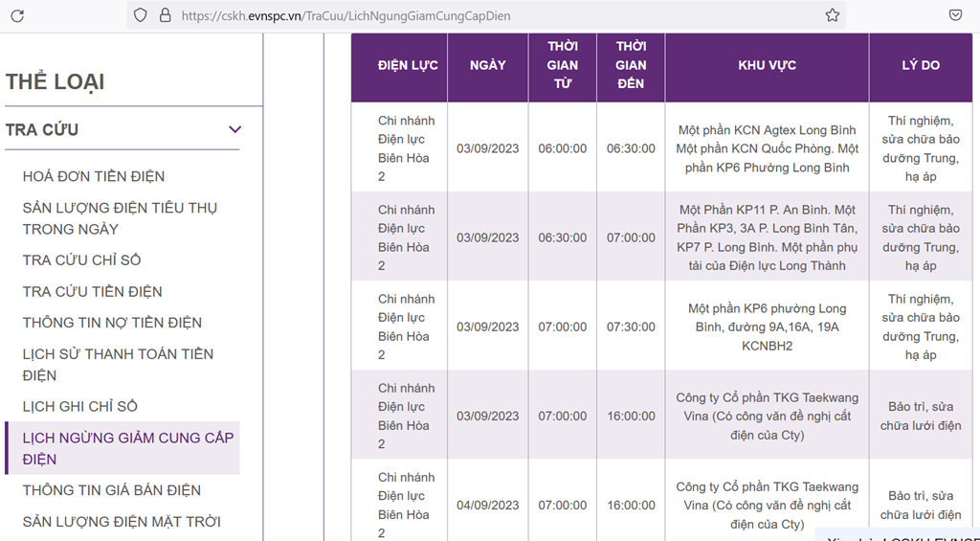Open SẢN LƯỢNG ĐIỆN TIÊU THỤ TRONG NGÀY
Screen dimensions: 980x541
(x=118, y=218)
